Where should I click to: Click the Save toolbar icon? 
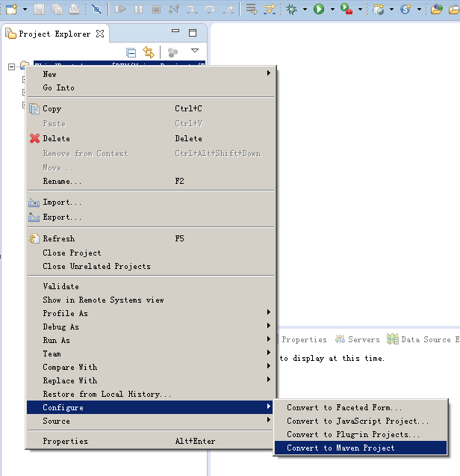click(39, 10)
